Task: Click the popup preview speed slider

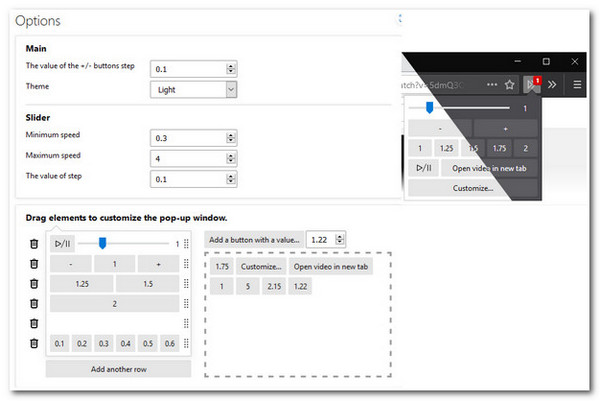Action: pos(459,108)
